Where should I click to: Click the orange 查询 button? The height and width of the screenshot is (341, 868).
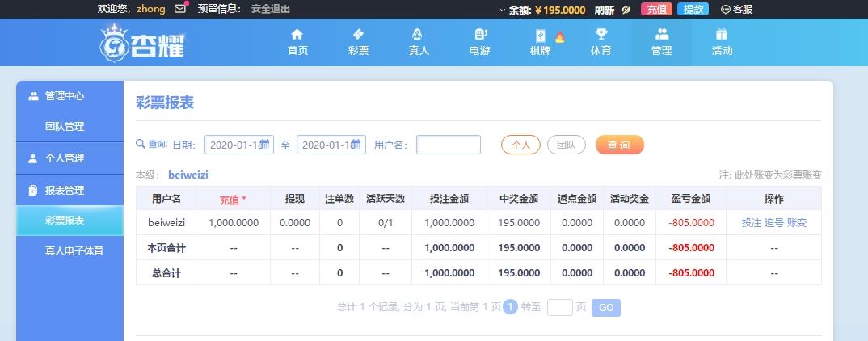point(619,145)
